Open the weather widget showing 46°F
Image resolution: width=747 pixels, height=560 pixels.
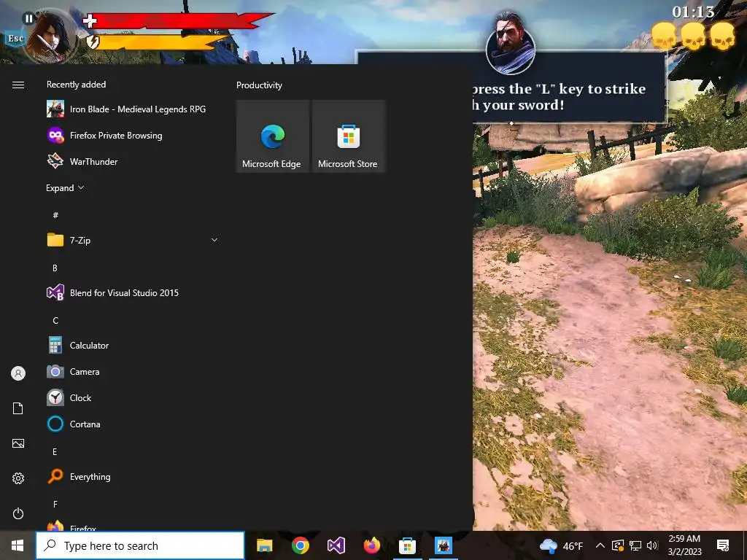(x=561, y=545)
